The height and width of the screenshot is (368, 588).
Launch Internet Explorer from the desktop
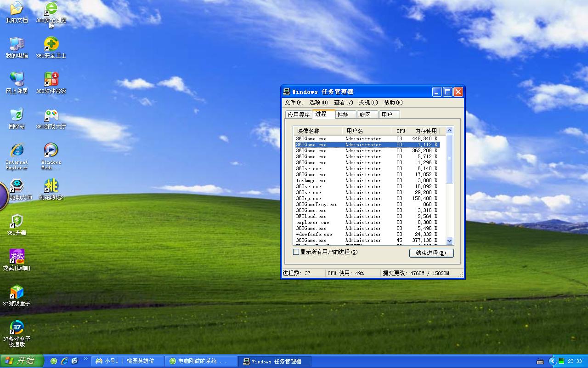pos(17,156)
